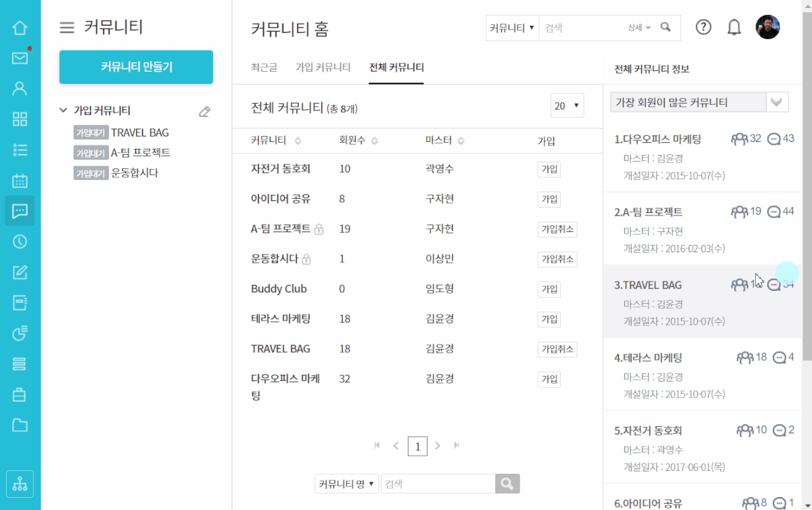Collapse the 가입 커뮤니티 tree section

(x=64, y=110)
